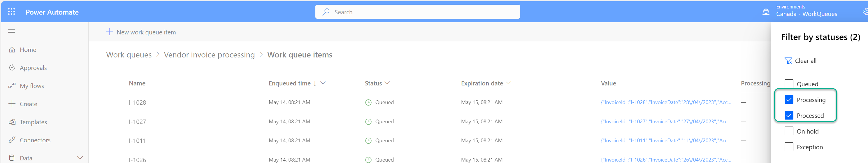This screenshot has width=868, height=163.
Task: Collapse the left navigation hamburger menu
Action: [x=12, y=31]
